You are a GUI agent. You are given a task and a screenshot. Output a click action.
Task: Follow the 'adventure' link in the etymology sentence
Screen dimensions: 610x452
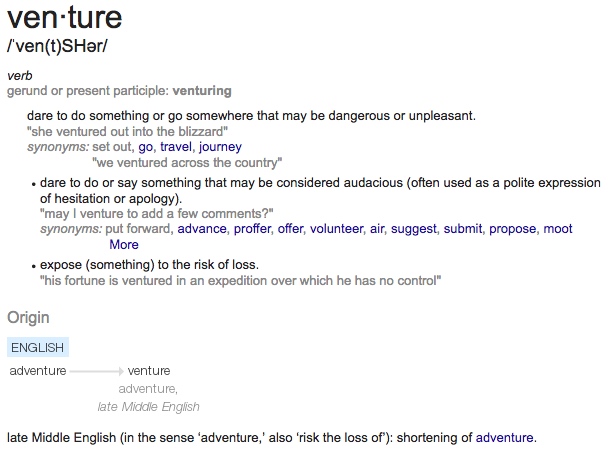pos(505,438)
